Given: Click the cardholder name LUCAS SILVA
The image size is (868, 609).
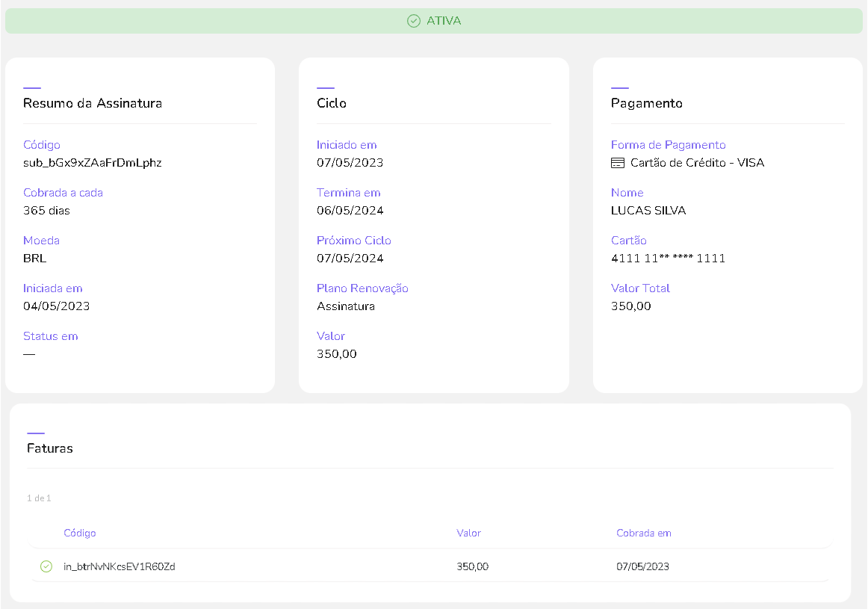Looking at the screenshot, I should tap(648, 211).
